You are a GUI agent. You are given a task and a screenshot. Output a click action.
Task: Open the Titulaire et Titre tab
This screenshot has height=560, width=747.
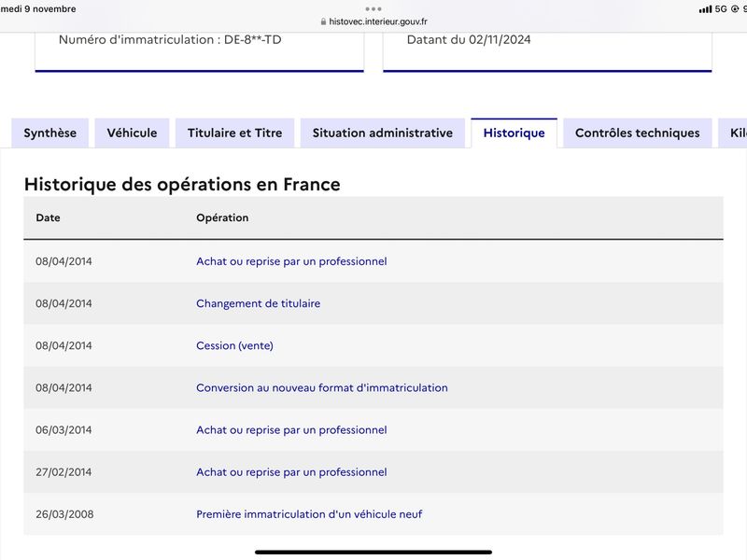pos(235,133)
